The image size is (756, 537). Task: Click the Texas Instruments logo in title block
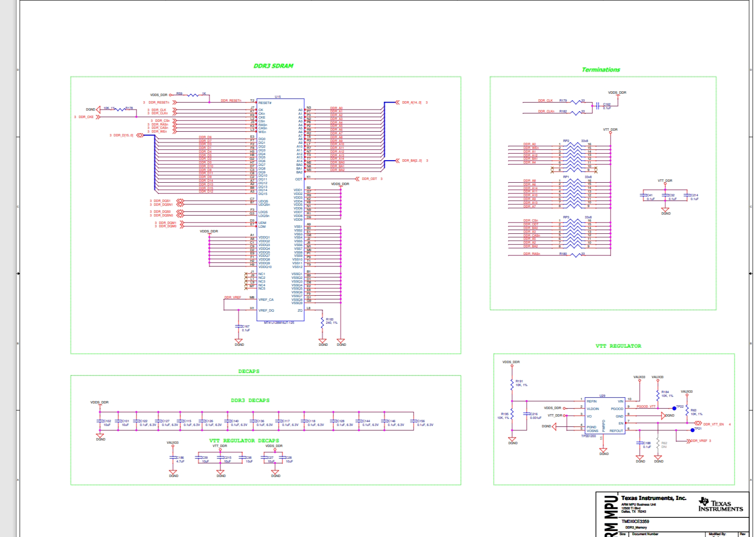(x=720, y=505)
